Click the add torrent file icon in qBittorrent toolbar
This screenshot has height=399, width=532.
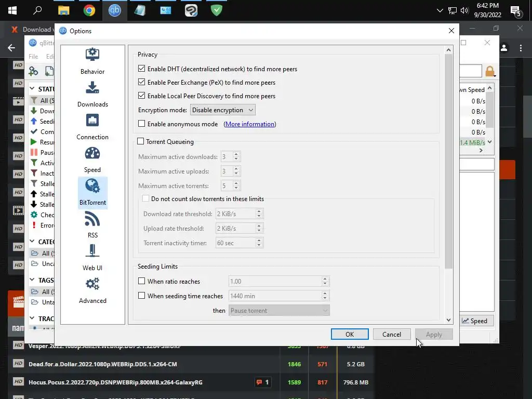[x=49, y=71]
